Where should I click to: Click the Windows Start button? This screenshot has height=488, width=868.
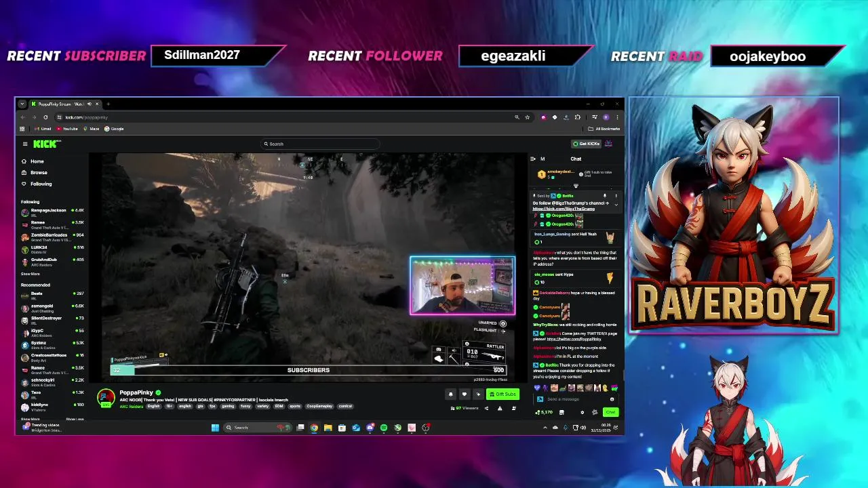coord(215,428)
